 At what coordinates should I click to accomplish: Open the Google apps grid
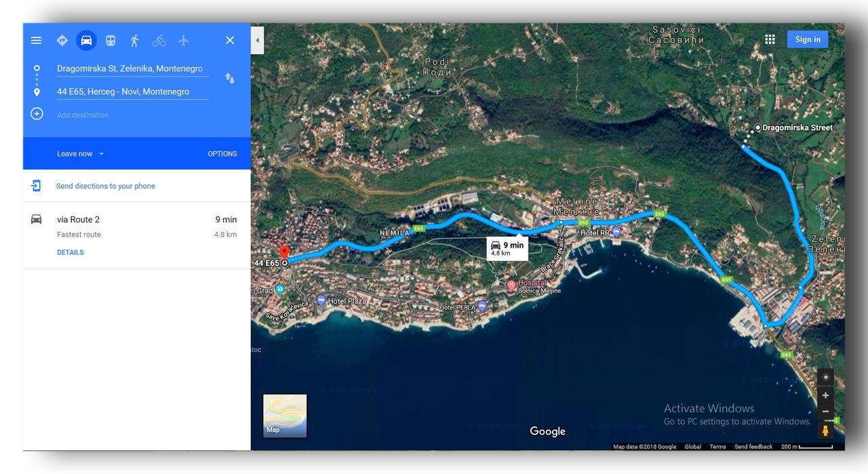[770, 39]
